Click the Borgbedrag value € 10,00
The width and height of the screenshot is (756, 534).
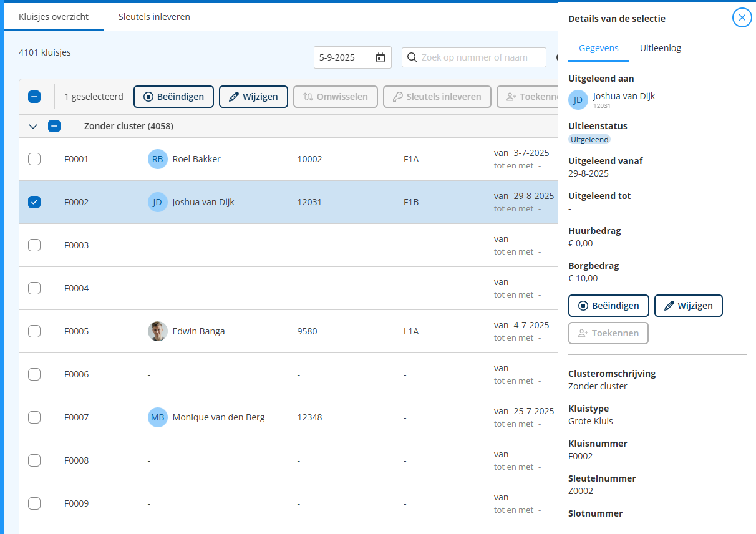(583, 278)
